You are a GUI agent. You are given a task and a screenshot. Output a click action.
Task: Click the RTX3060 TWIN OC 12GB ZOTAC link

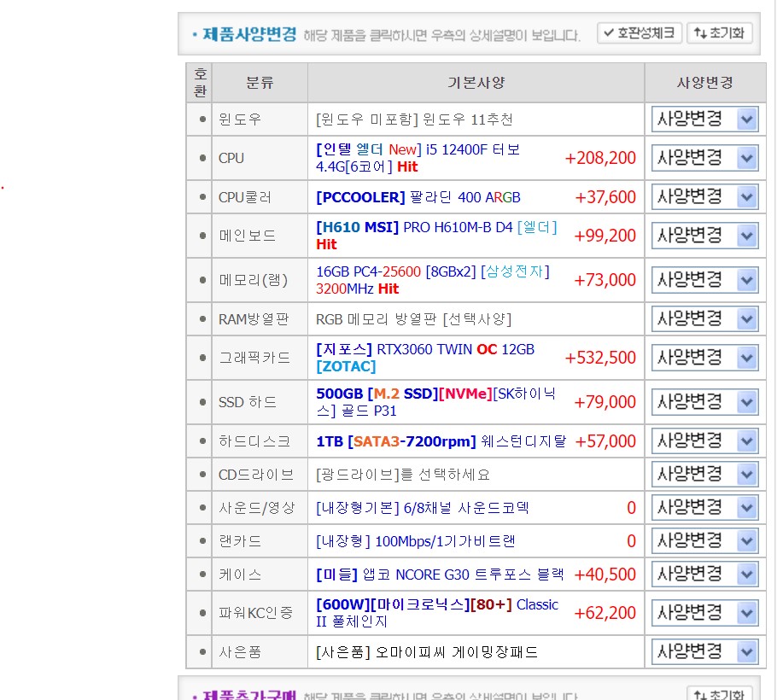[x=425, y=358]
